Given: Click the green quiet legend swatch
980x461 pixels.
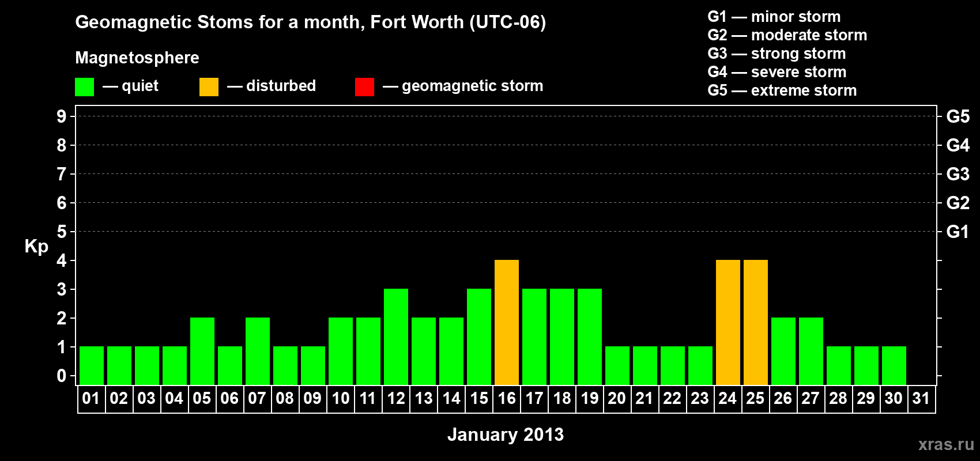Looking at the screenshot, I should pos(84,87).
